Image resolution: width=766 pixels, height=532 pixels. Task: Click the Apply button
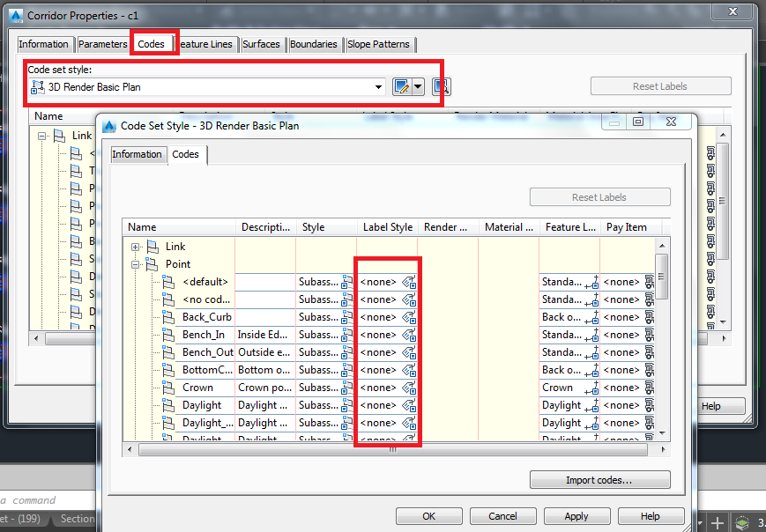coord(576,516)
